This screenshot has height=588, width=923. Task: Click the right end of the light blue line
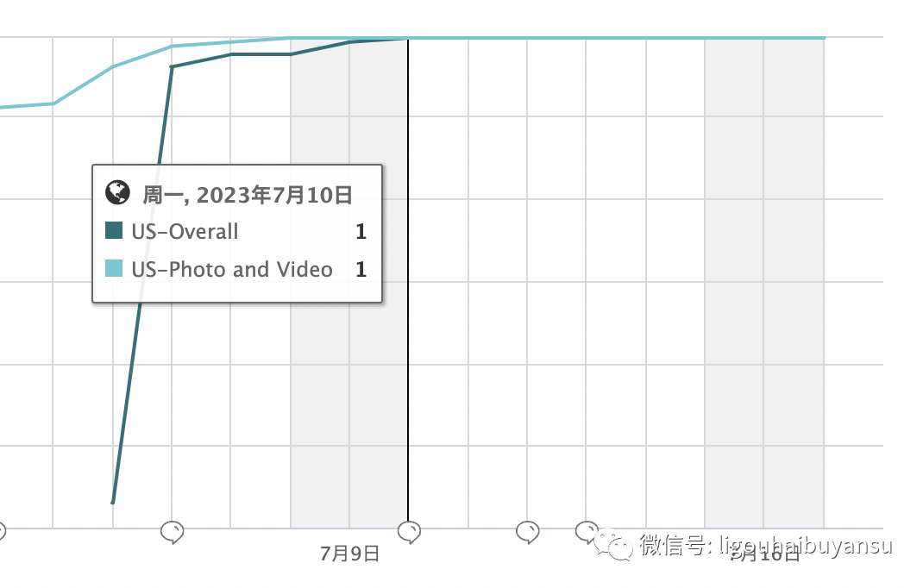click(824, 38)
